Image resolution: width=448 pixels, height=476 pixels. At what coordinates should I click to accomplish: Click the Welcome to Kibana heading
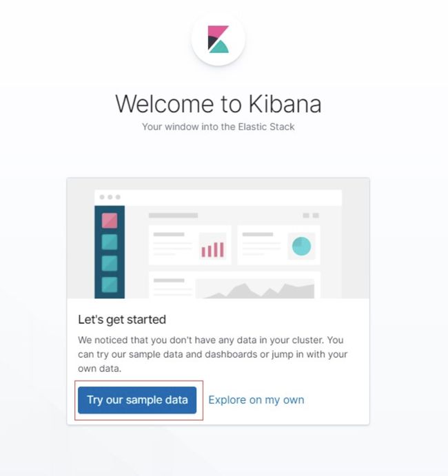pos(218,104)
